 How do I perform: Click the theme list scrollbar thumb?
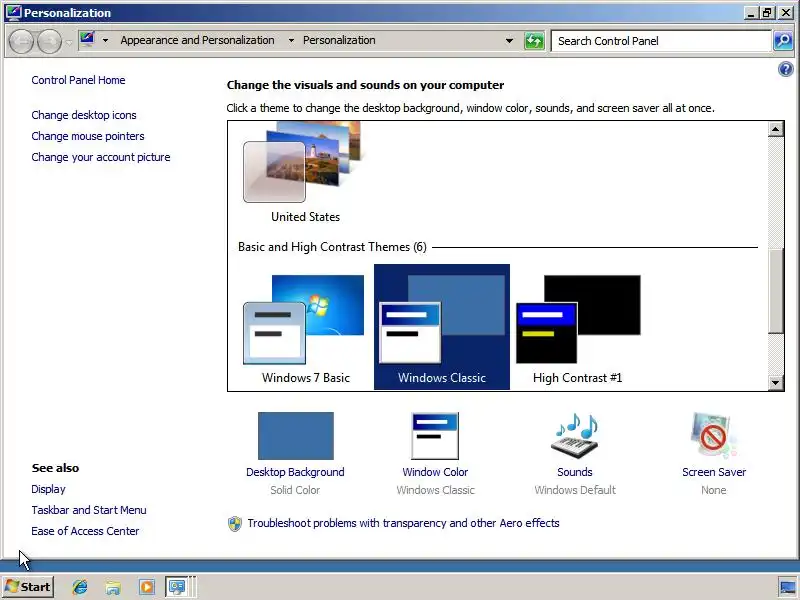coord(776,291)
